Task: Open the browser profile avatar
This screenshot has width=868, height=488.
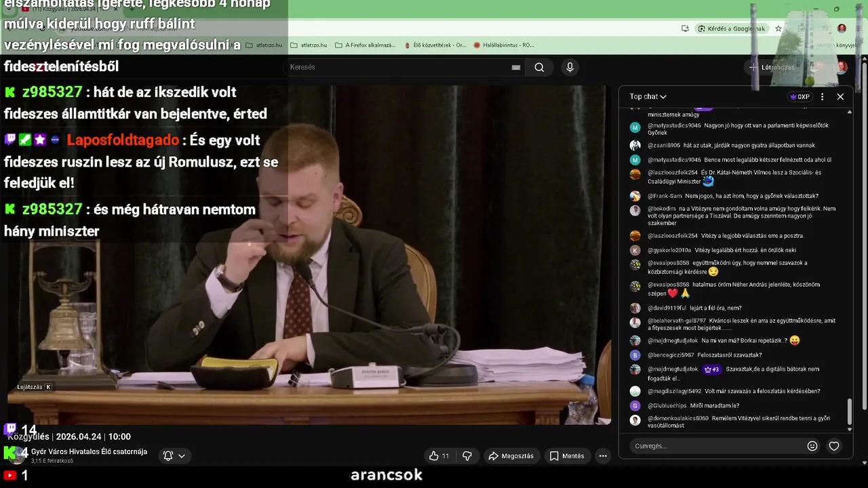Action: 842,28
